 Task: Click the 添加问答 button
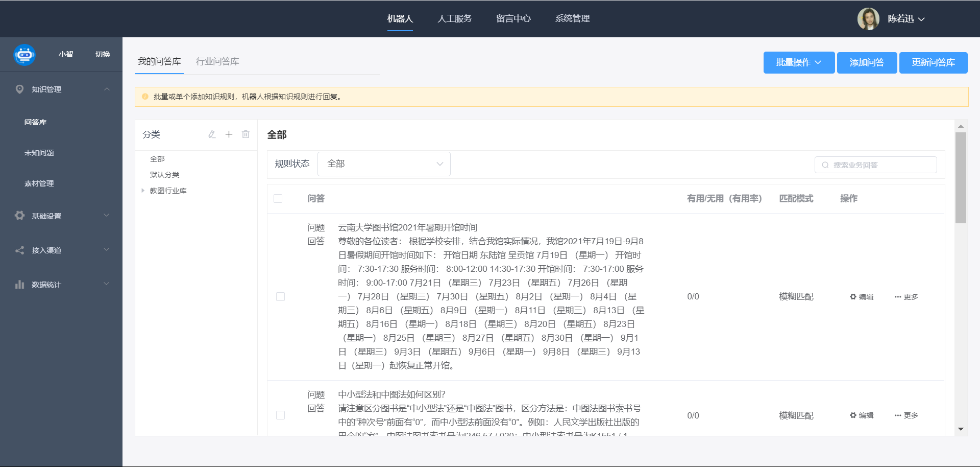[867, 63]
